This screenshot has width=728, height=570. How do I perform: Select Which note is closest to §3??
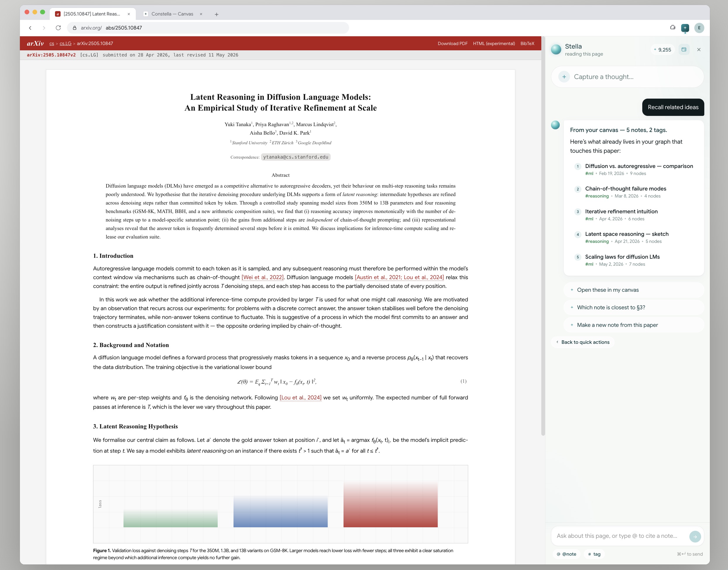tap(633, 307)
